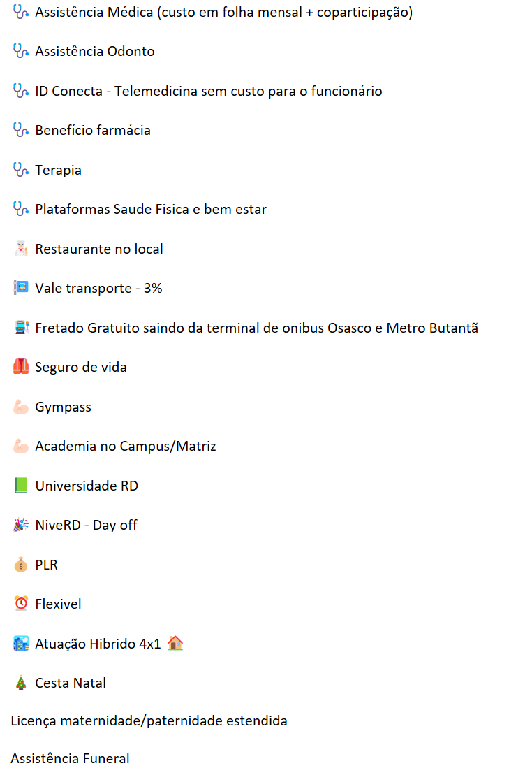Click the Academia no Campus/Matriz text
Viewport: 532px width, 768px height.
126,446
